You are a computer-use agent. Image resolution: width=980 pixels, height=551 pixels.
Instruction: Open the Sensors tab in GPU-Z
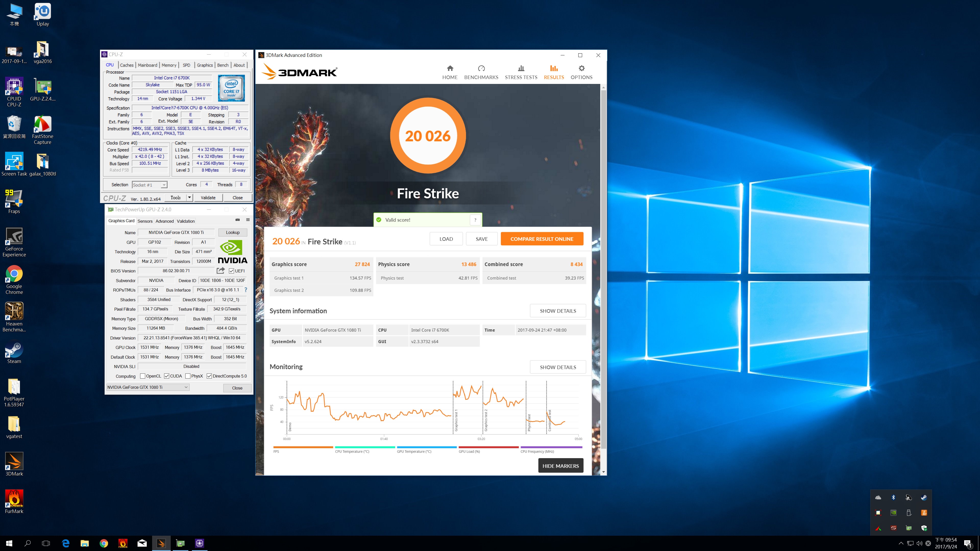pos(145,221)
